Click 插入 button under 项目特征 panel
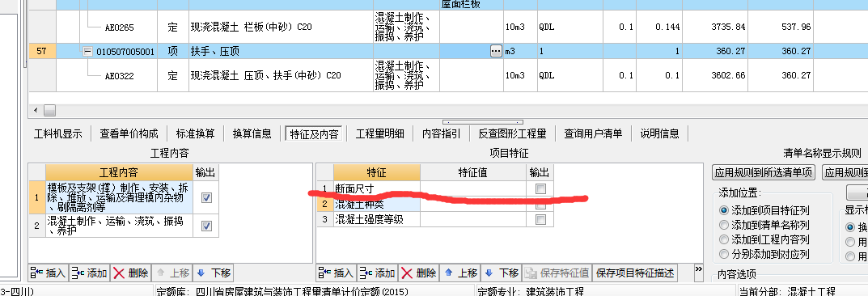Image resolution: width=868 pixels, height=296 pixels. click(x=336, y=273)
